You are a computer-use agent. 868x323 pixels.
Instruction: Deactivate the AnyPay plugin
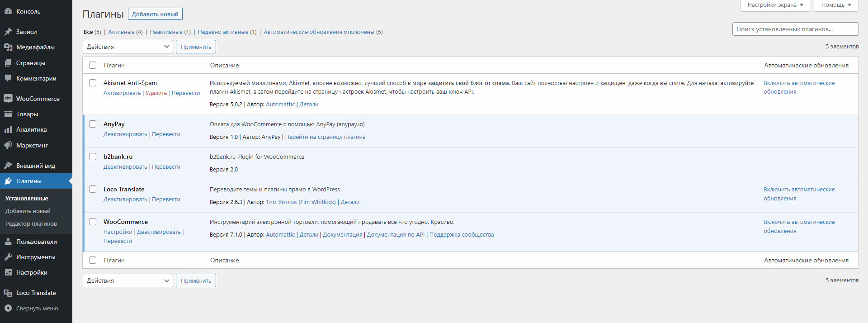point(125,134)
